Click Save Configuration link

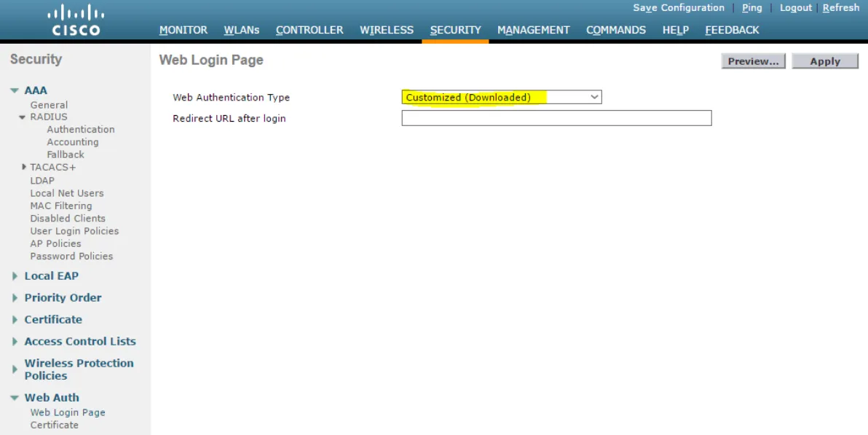click(679, 8)
